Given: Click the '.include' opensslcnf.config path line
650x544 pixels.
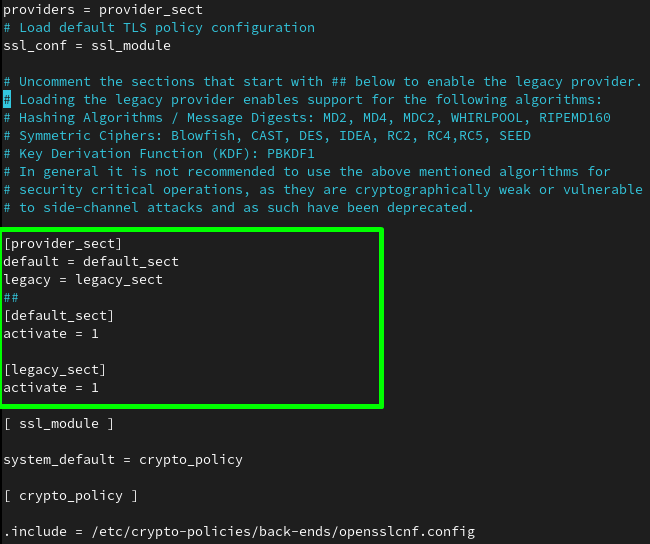Looking at the screenshot, I should [x=238, y=531].
